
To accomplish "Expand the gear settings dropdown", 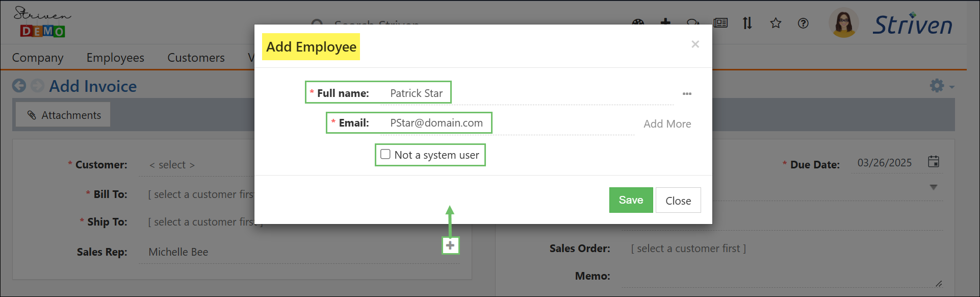I will [941, 86].
